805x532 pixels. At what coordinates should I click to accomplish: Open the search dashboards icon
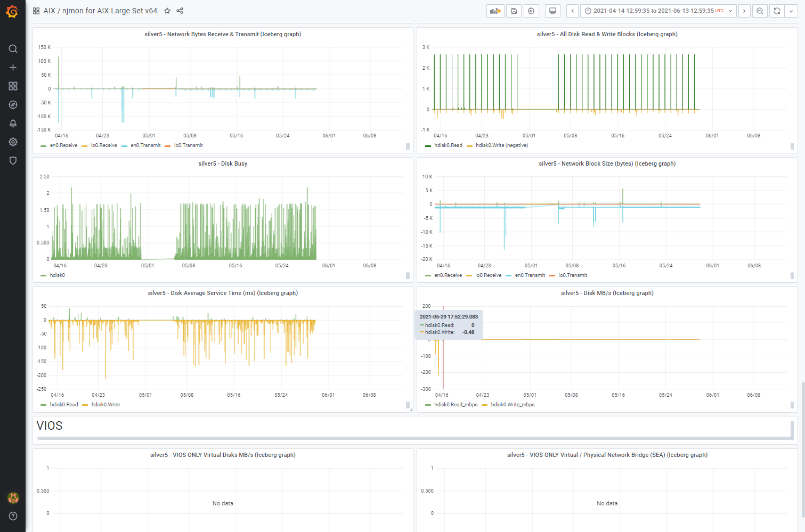tap(13, 49)
